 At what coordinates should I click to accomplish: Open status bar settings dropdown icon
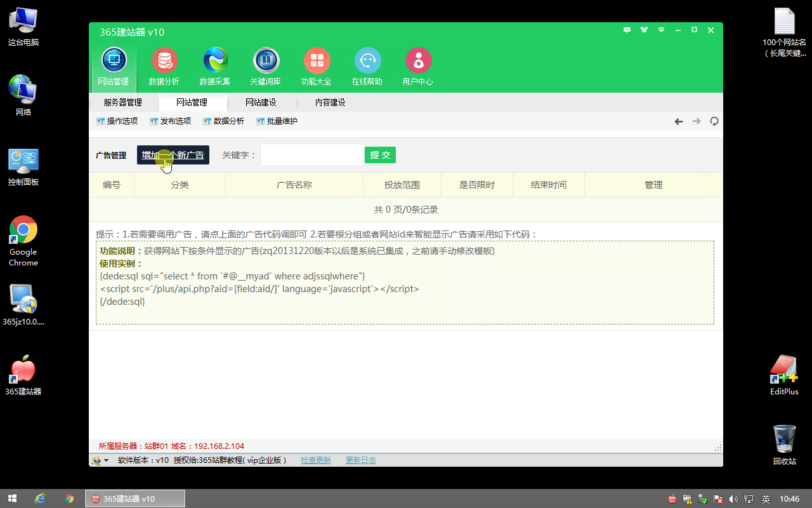100,460
